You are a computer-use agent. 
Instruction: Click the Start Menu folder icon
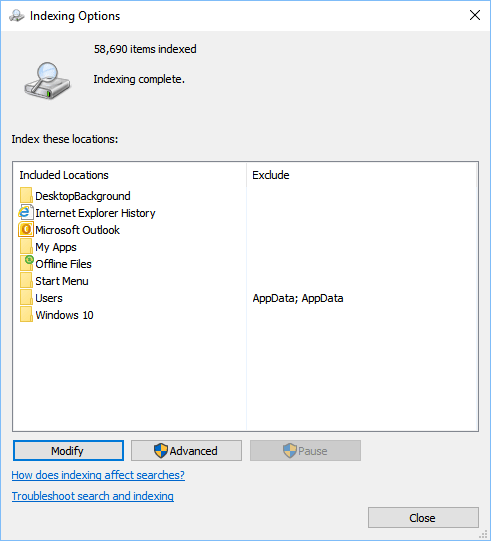26,281
